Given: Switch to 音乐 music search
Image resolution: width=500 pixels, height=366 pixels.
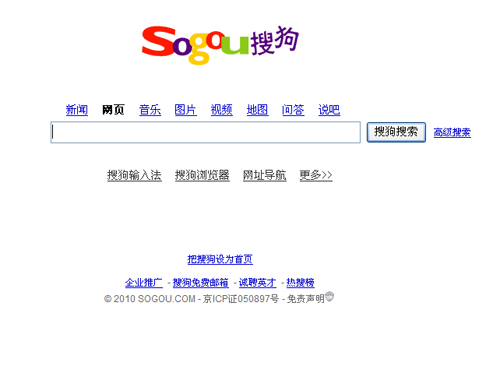Looking at the screenshot, I should [150, 110].
